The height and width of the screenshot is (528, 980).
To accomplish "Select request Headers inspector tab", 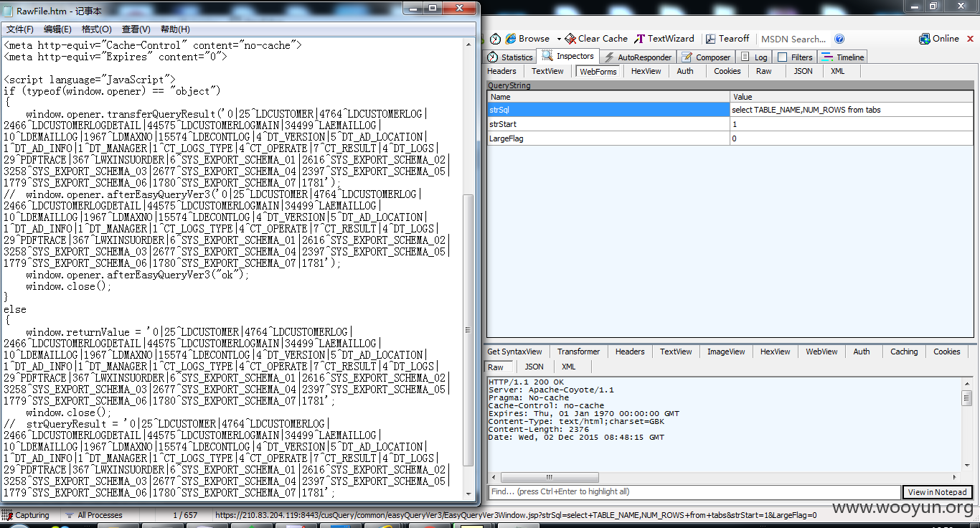I will coord(501,71).
